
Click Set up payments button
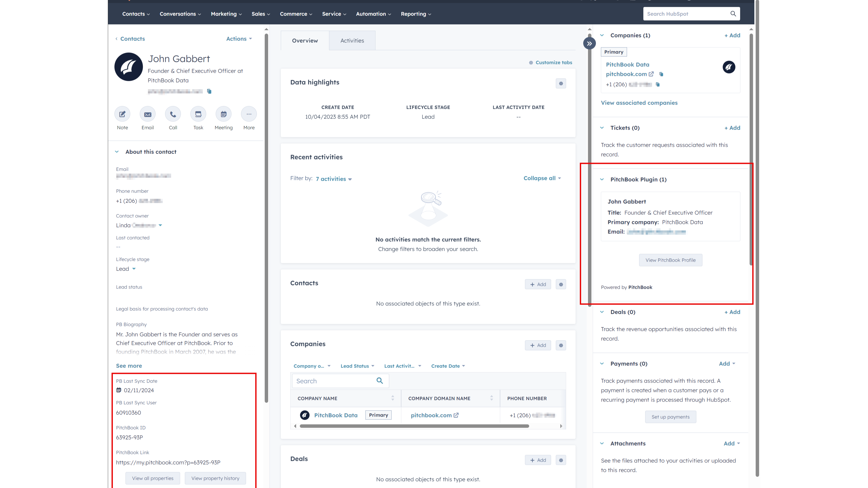click(670, 417)
